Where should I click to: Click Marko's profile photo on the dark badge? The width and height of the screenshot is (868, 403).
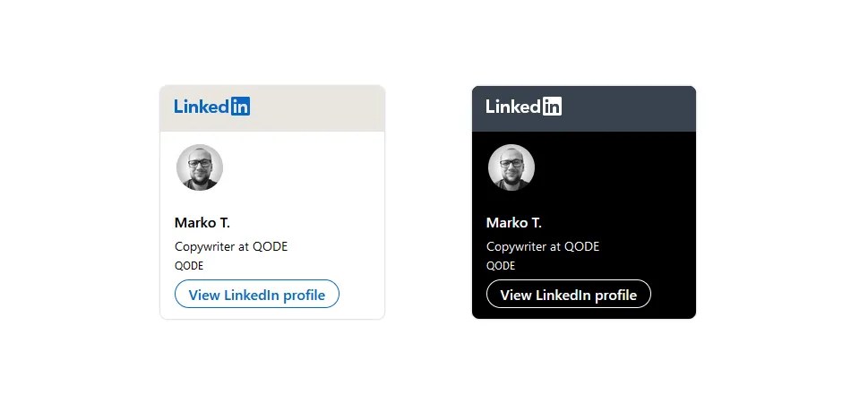pos(511,167)
